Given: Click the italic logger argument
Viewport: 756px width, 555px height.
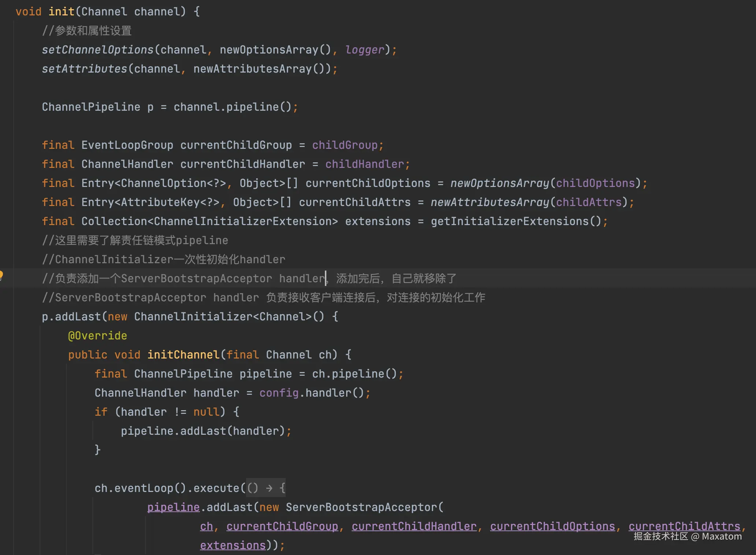Looking at the screenshot, I should tap(364, 50).
